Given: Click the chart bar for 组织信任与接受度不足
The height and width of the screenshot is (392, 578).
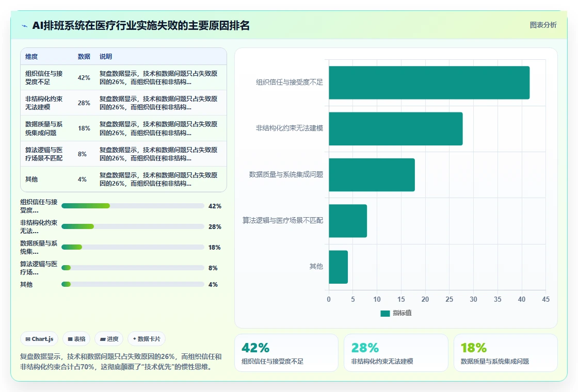Looking at the screenshot, I should click(x=429, y=83).
